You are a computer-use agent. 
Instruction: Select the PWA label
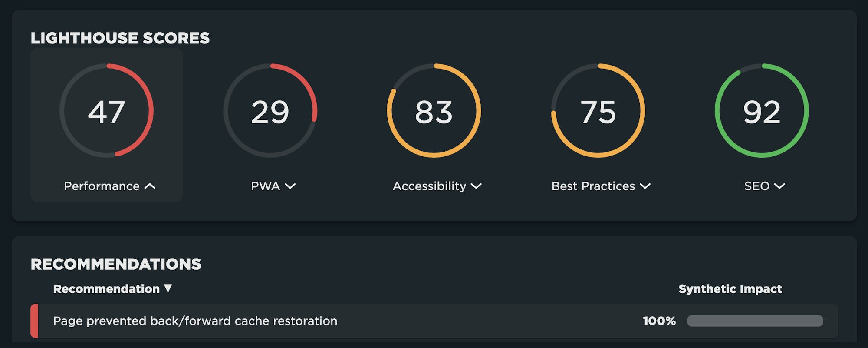[x=265, y=186]
